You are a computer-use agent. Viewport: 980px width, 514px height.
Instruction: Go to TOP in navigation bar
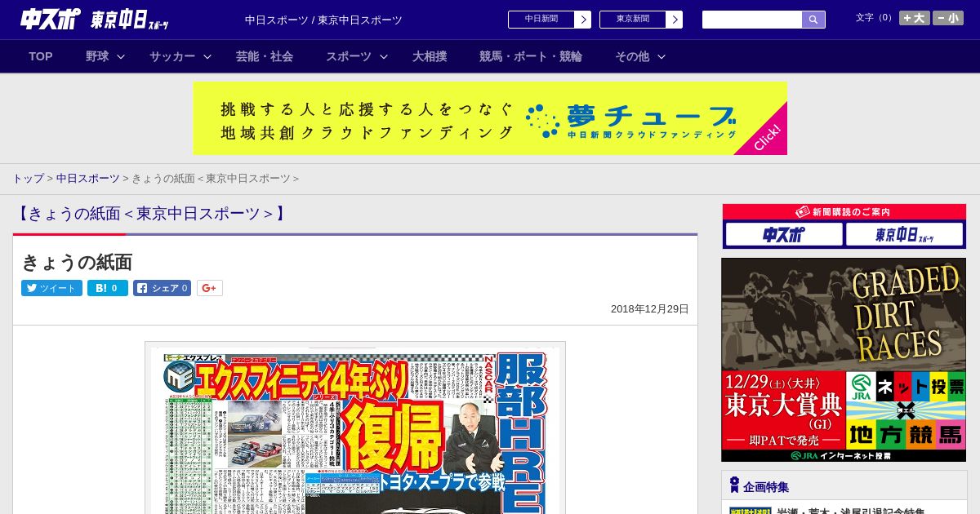tap(41, 56)
